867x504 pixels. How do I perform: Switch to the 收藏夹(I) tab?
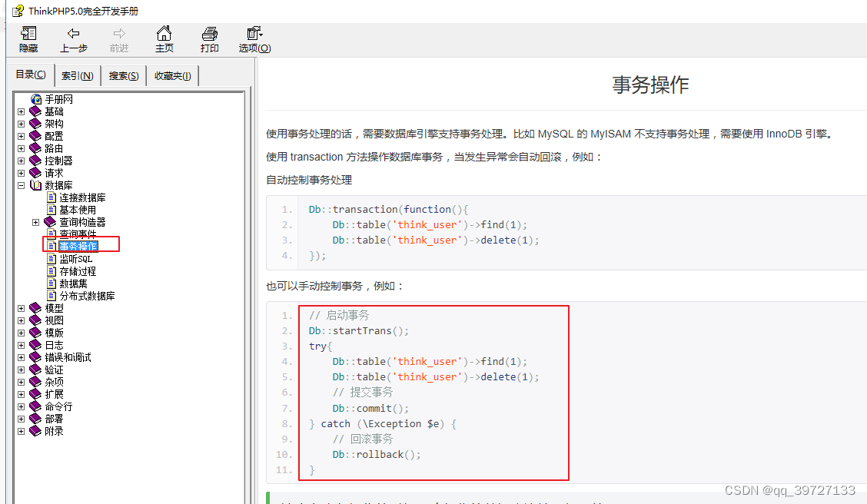pos(172,76)
